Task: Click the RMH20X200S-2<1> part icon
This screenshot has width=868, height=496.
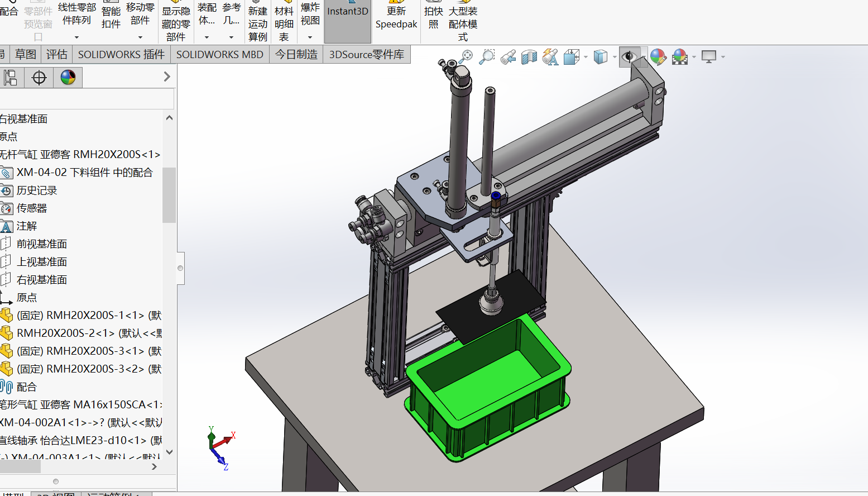Action: [6, 333]
